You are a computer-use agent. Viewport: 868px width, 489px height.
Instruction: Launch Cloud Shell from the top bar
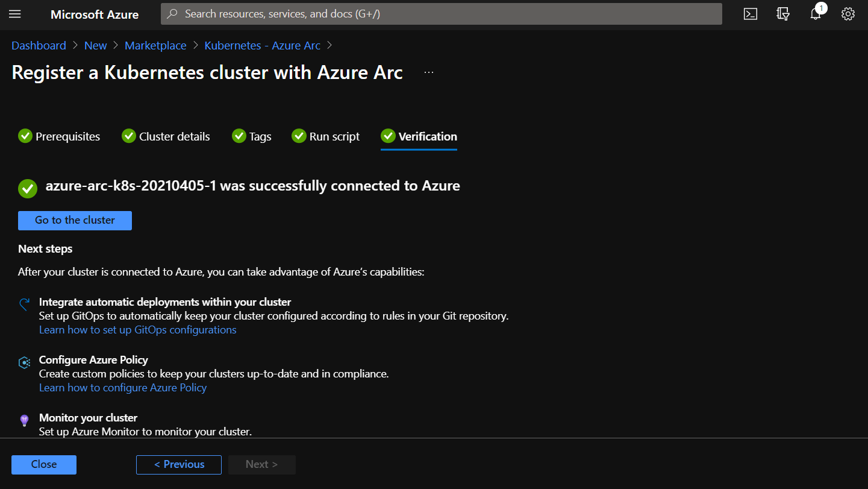pyautogui.click(x=750, y=14)
